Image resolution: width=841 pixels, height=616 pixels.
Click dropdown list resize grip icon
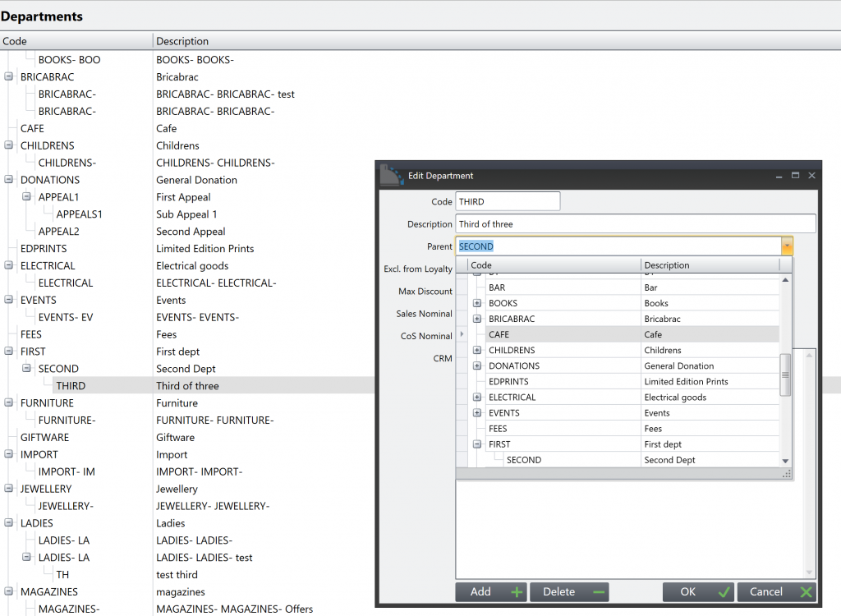[x=786, y=474]
